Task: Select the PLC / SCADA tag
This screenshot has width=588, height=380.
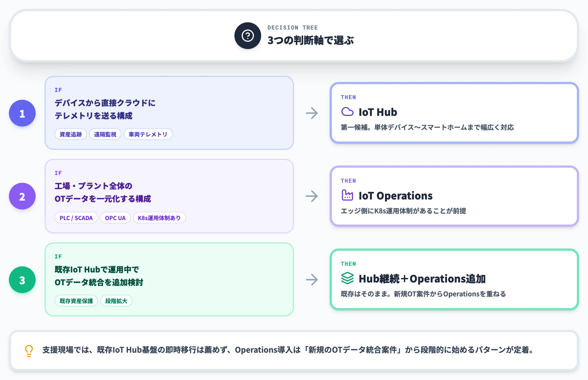Action: coord(76,218)
